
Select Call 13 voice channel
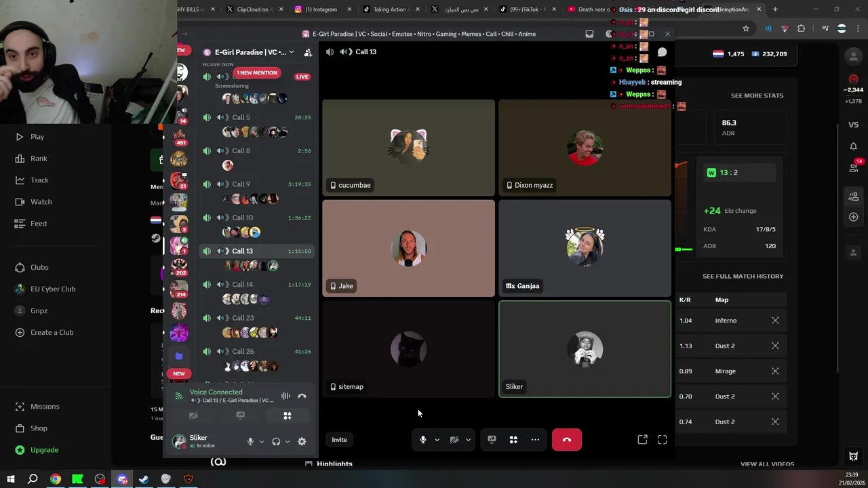click(256, 251)
